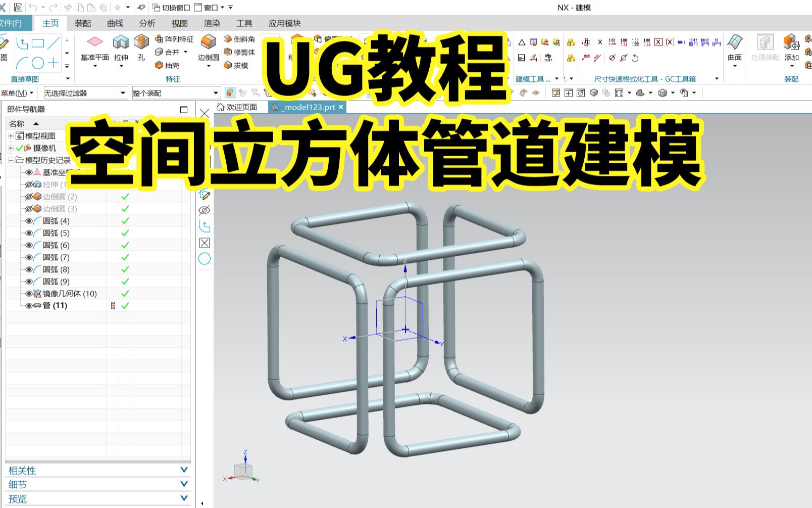
Task: Collapse the 模型历史记录 tree node
Action: [11, 160]
